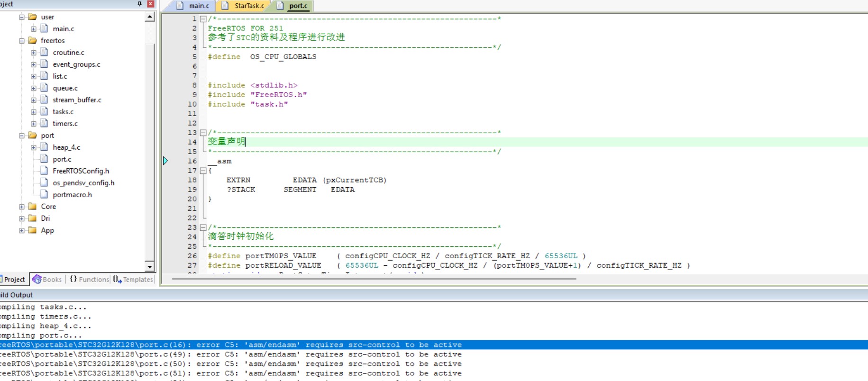Select the port.c(16) error line
This screenshot has height=381, width=868.
point(434,345)
